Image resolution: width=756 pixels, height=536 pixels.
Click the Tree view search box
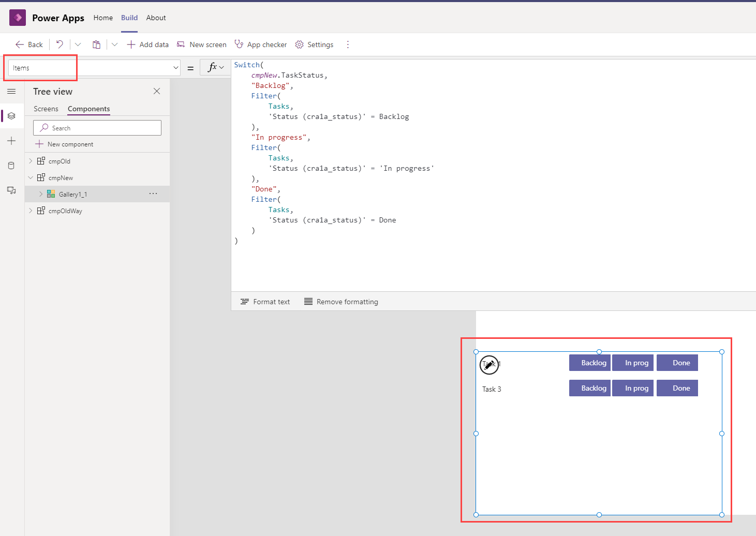coord(97,128)
